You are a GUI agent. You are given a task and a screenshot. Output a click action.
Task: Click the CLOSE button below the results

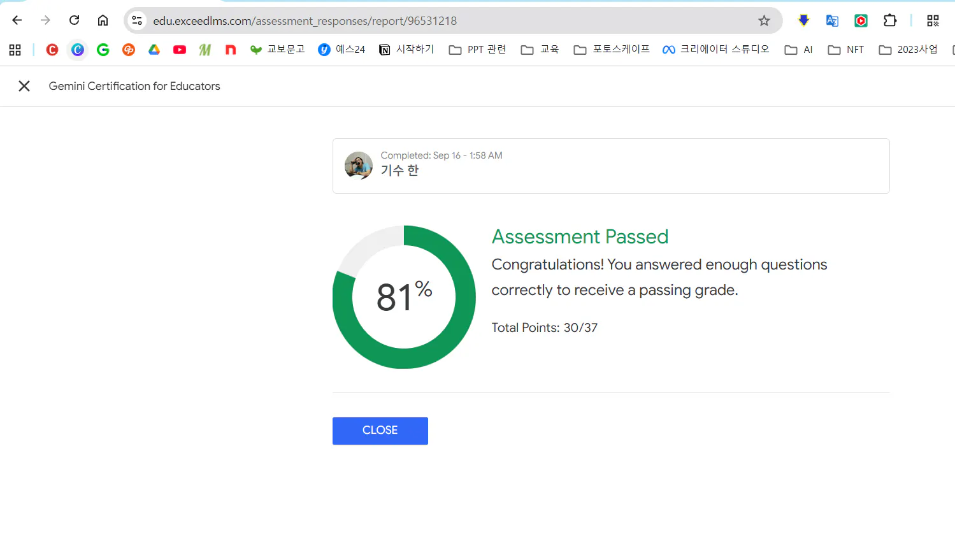point(380,431)
